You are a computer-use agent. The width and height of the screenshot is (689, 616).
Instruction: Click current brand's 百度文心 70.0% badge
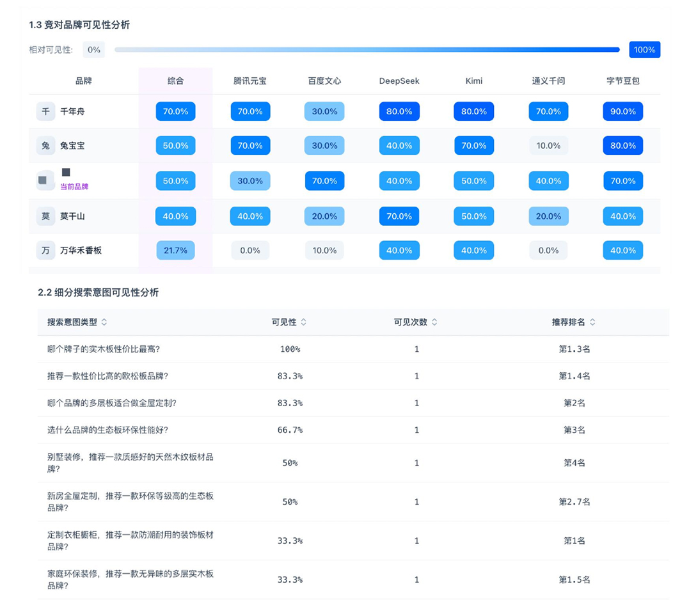tap(324, 181)
